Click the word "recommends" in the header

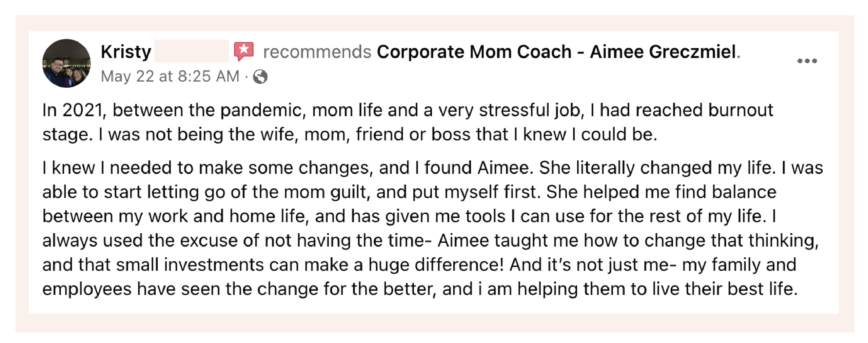(317, 52)
